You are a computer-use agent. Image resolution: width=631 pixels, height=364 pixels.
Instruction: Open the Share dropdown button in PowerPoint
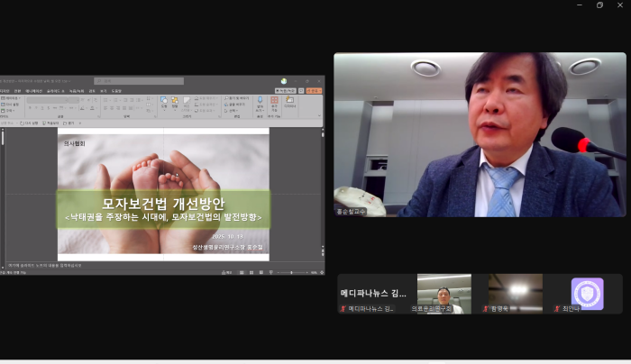[x=309, y=90]
